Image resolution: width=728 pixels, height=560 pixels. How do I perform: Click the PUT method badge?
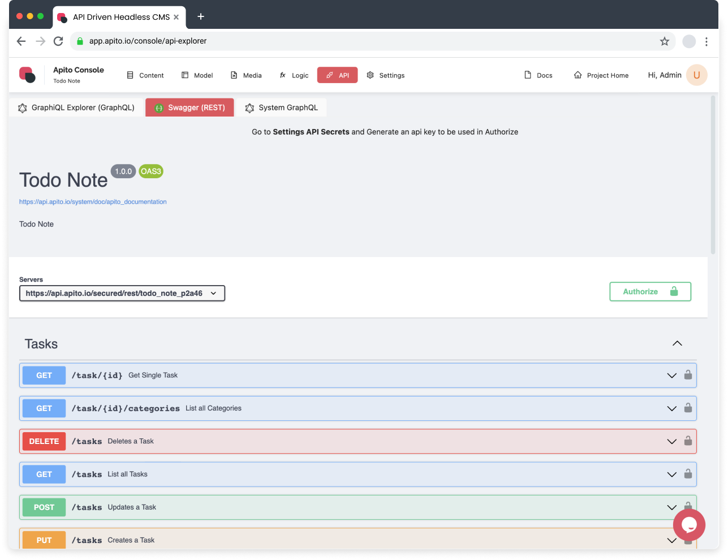(44, 540)
